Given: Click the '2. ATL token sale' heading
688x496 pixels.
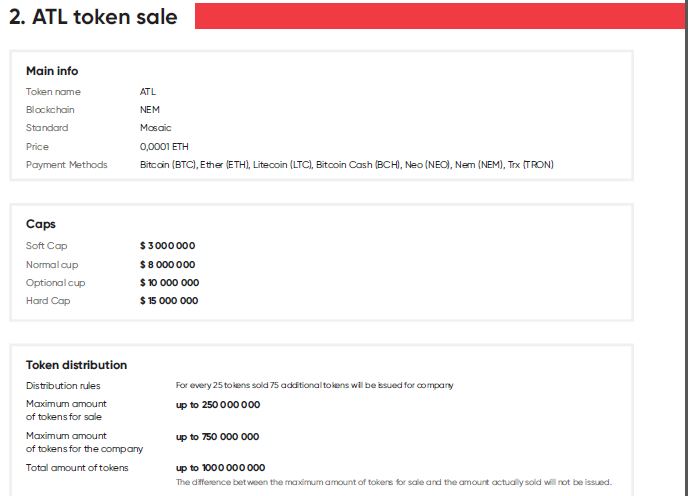Looking at the screenshot, I should pos(93,17).
